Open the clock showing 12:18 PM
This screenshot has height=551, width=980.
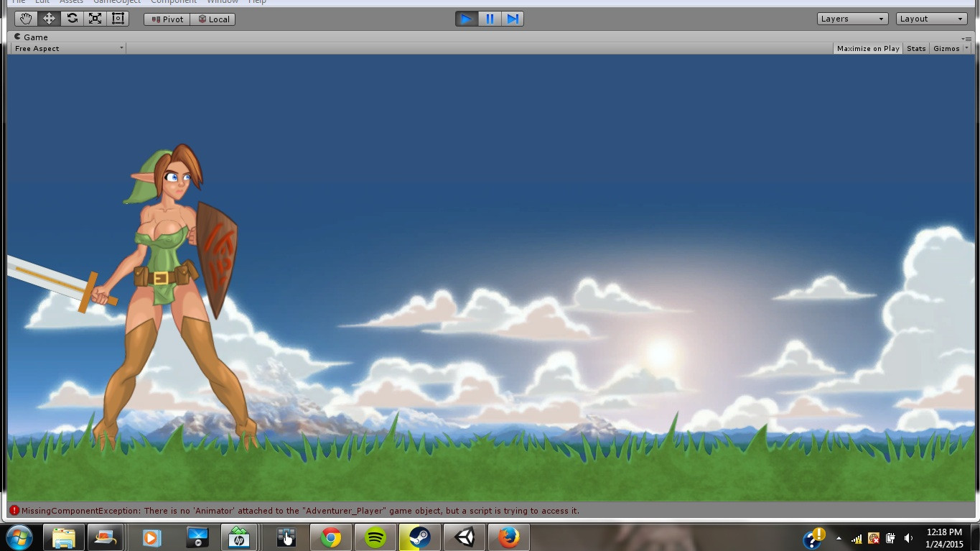click(x=944, y=538)
